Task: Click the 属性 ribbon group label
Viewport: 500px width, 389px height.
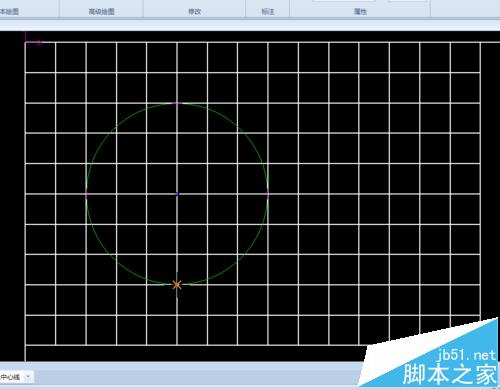Action: 360,12
